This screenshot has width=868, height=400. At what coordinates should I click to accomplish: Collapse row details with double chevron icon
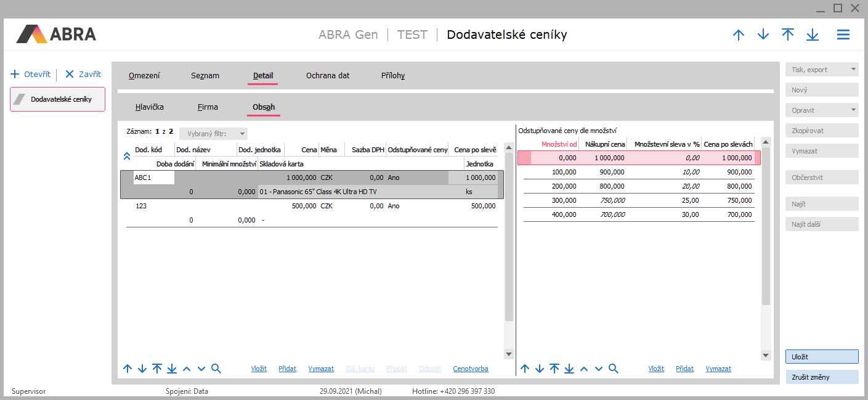coord(127,157)
